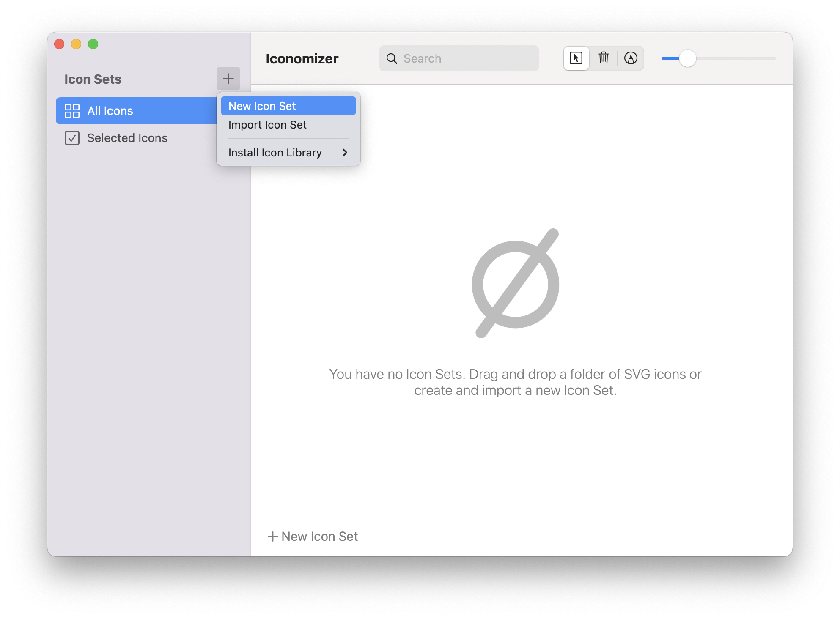Click the Icon Sets sidebar header
The width and height of the screenshot is (840, 619).
pyautogui.click(x=93, y=79)
